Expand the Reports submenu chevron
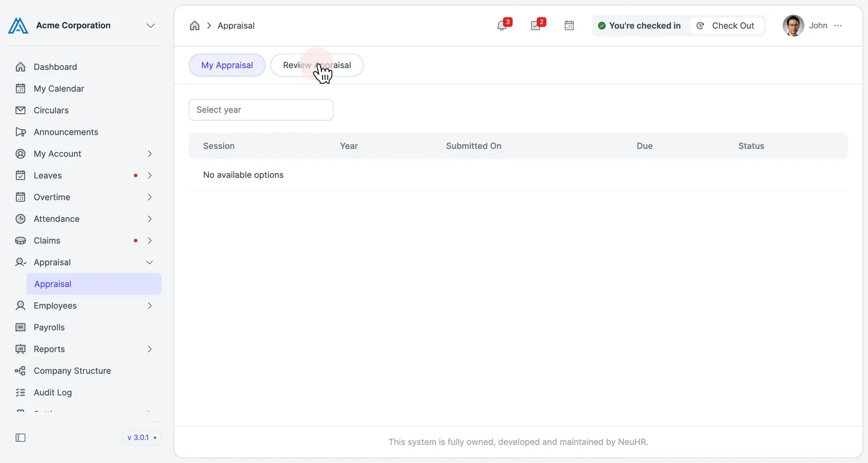Screen dimensions: 868x463 pos(149,349)
